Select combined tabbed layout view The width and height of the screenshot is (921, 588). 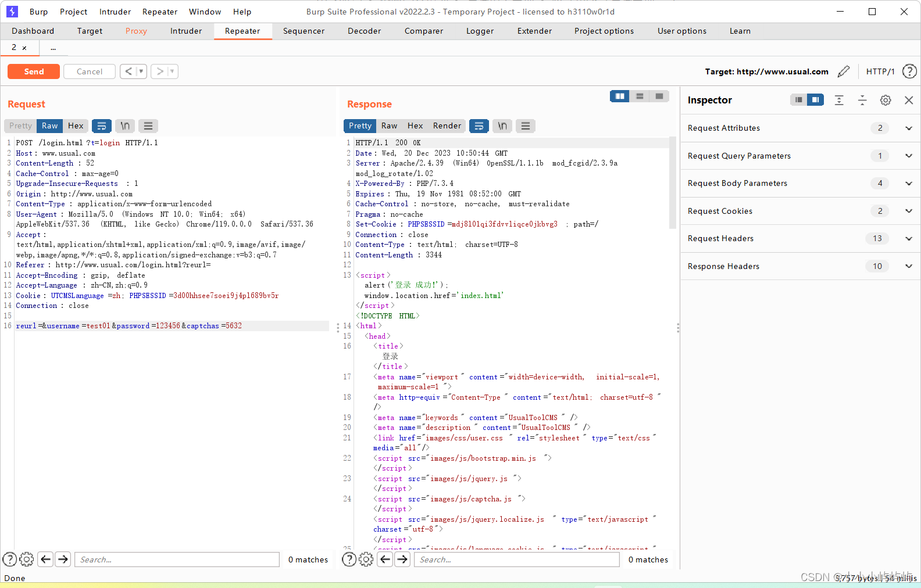pos(659,96)
